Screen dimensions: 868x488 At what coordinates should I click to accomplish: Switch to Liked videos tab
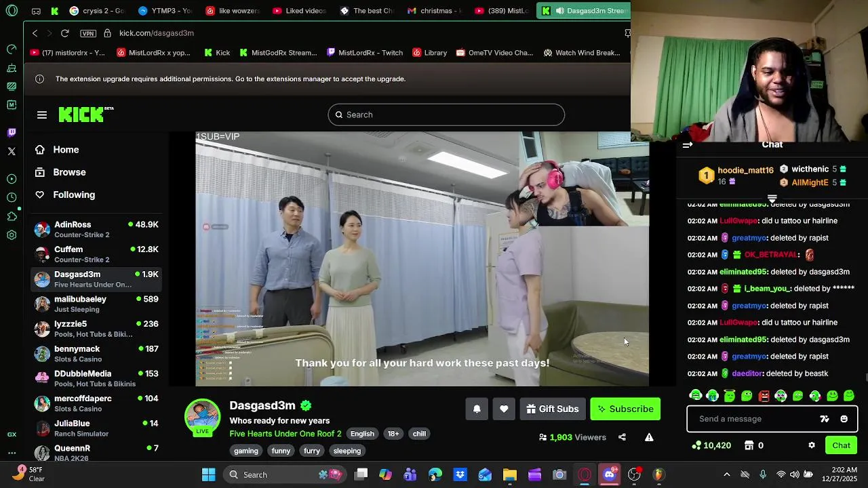[x=299, y=11]
